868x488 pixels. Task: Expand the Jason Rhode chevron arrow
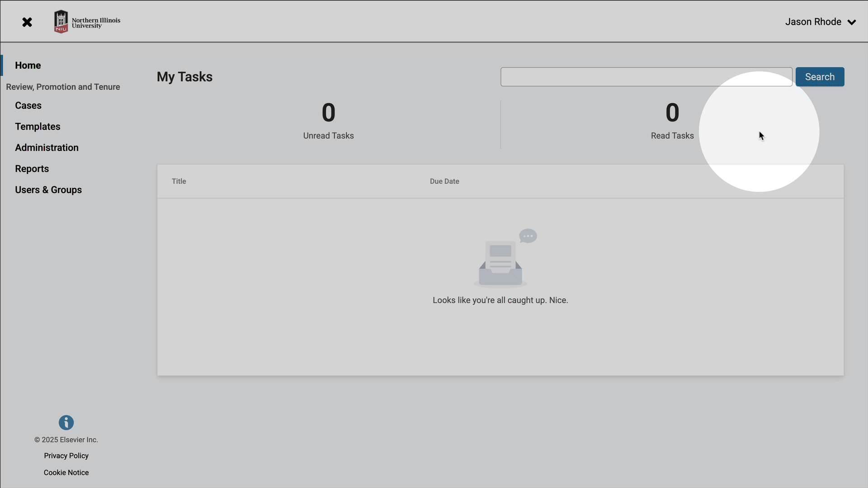tap(852, 22)
